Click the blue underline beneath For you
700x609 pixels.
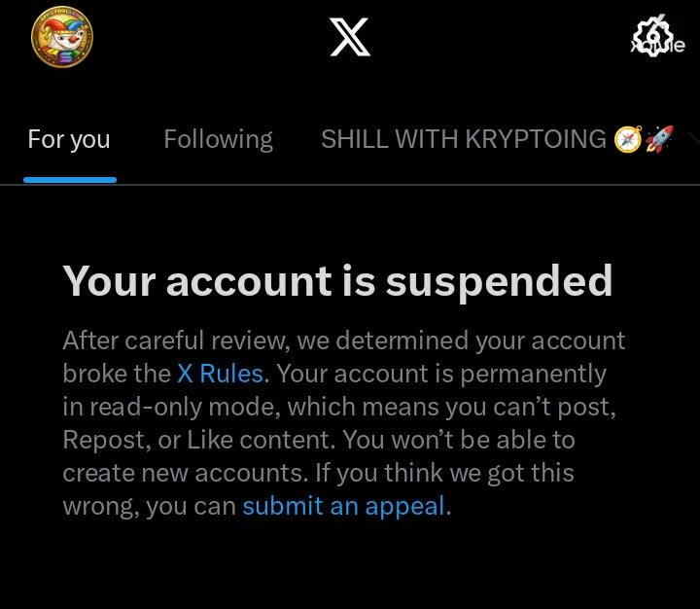click(x=70, y=179)
